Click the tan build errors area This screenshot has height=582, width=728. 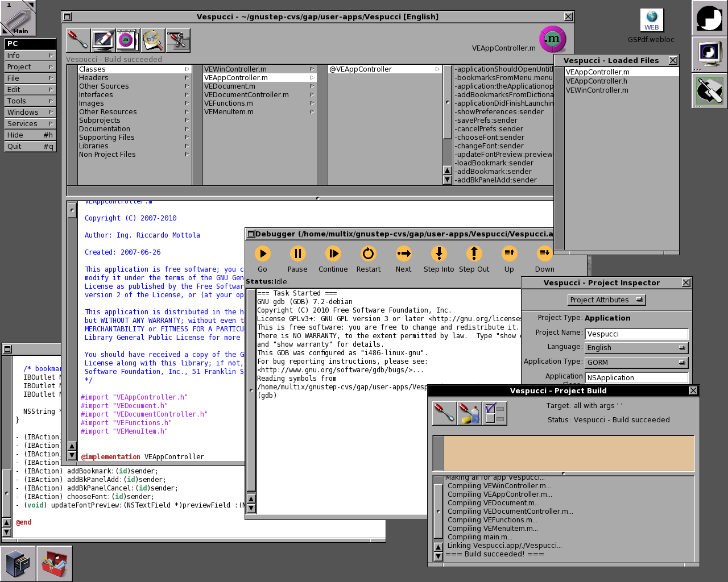(569, 453)
